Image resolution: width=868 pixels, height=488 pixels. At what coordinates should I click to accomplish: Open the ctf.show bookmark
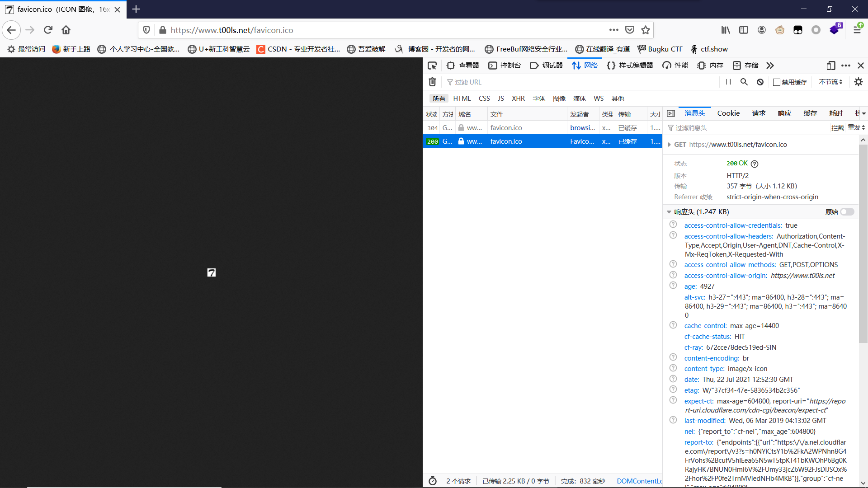click(709, 49)
